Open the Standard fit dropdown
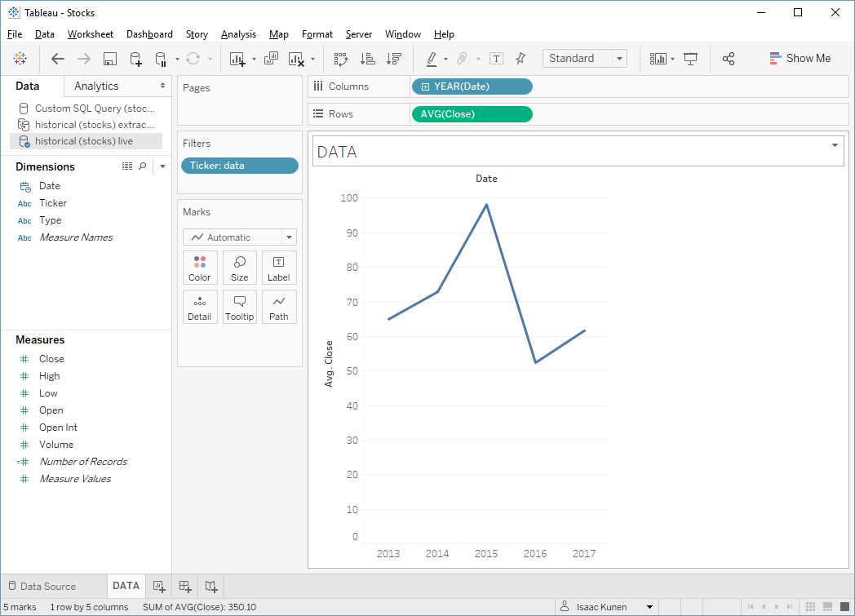The height and width of the screenshot is (616, 855). [x=584, y=58]
